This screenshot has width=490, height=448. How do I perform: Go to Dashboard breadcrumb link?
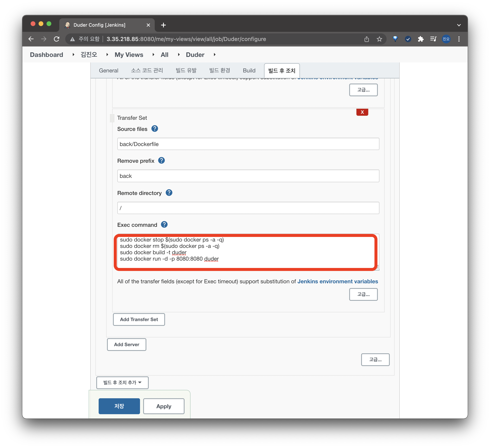point(46,55)
